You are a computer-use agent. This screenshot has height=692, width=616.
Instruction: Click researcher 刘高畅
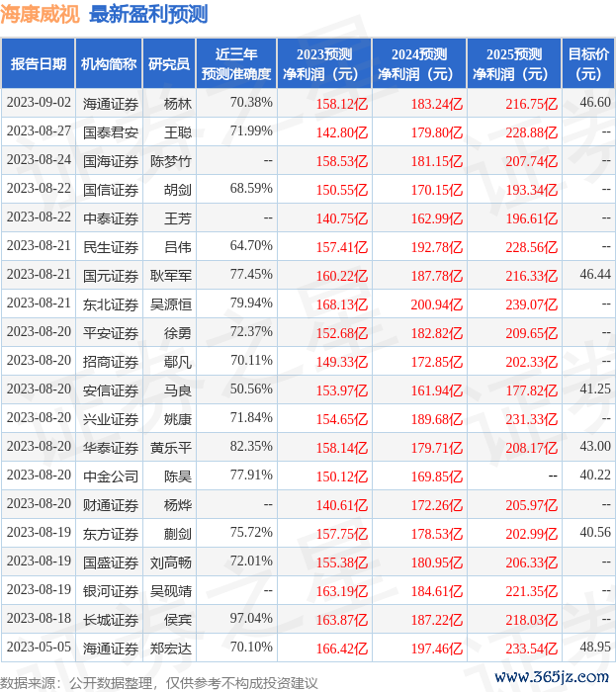[171, 563]
